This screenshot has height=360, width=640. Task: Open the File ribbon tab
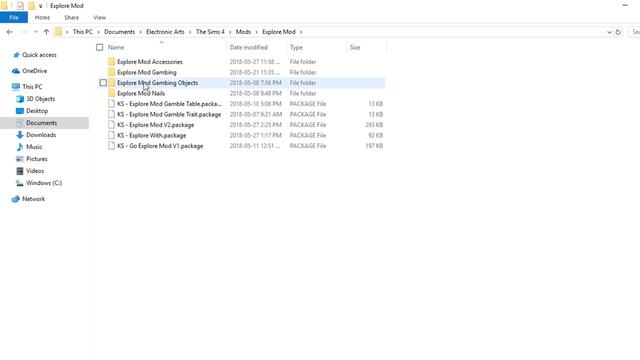tap(14, 18)
